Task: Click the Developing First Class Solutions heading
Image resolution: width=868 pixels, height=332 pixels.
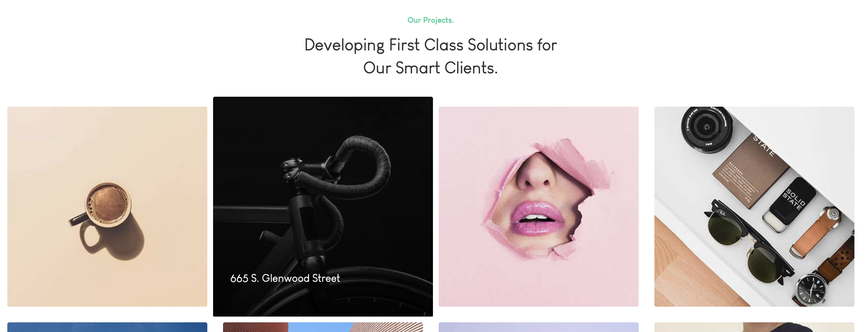Action: 431,56
